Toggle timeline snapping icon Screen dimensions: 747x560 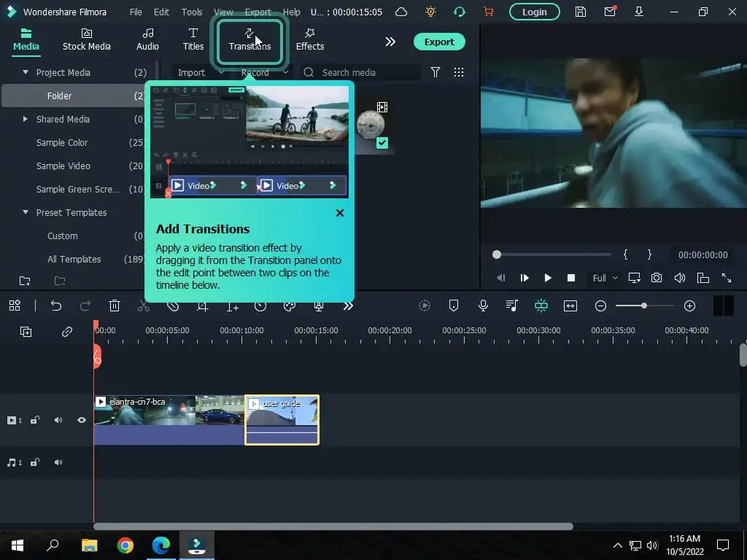pos(541,306)
